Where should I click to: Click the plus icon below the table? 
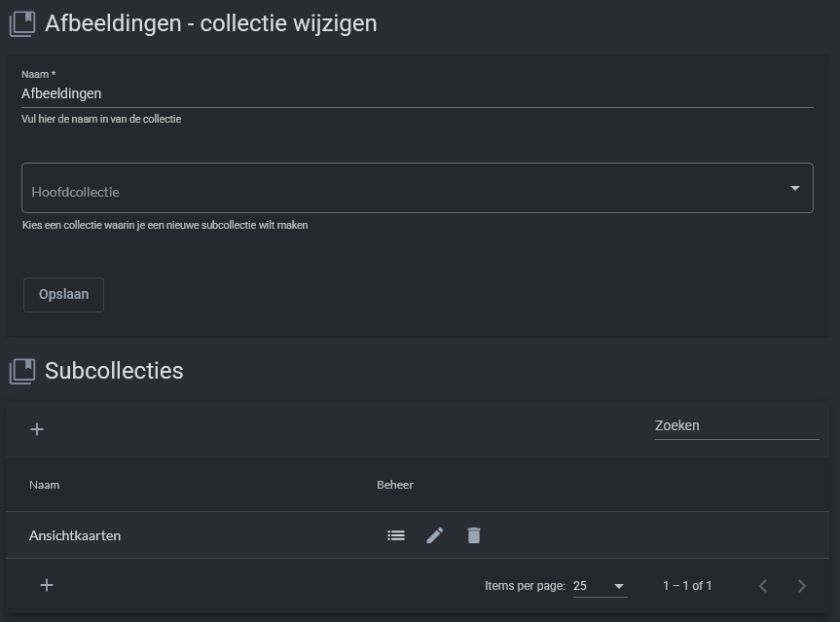click(47, 585)
